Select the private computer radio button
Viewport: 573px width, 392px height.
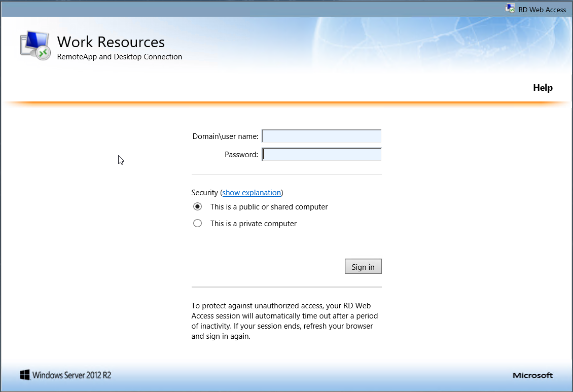(198, 224)
